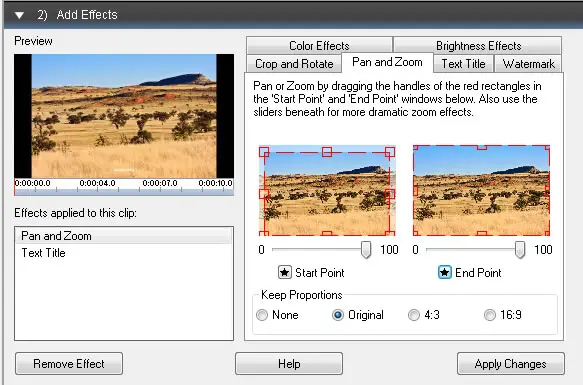
Task: Click left-middle handle of Start Point rectangle
Action: [x=264, y=194]
